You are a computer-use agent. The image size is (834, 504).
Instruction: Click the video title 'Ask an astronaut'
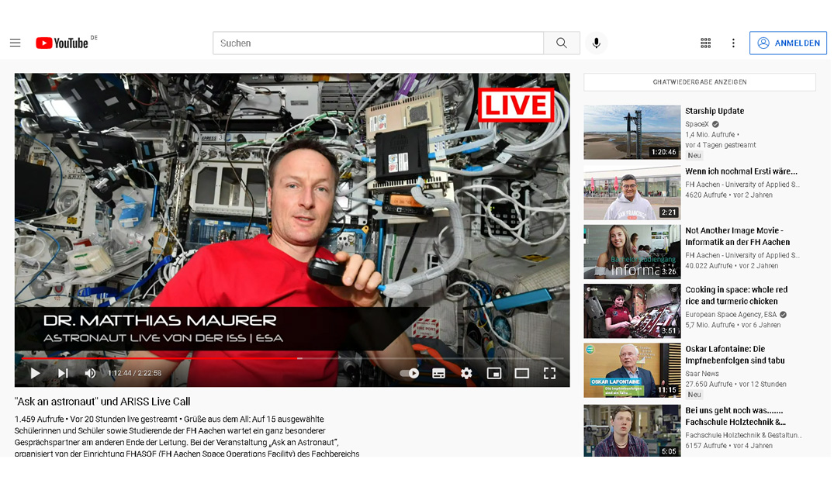point(102,402)
